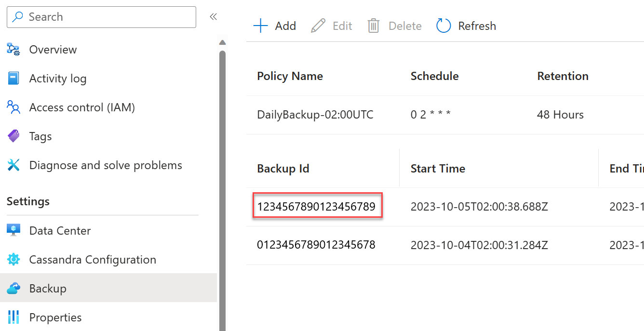Click the Overview icon in sidebar

[x=13, y=50]
